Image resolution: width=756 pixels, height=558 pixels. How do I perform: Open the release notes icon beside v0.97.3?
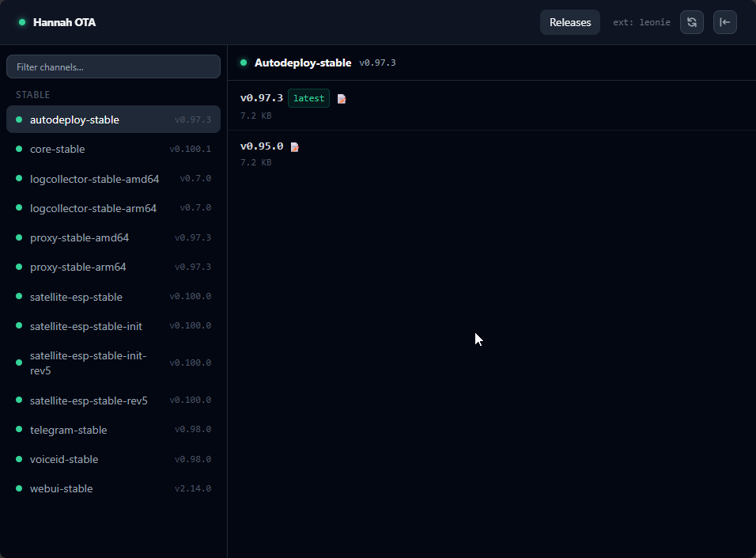[342, 99]
